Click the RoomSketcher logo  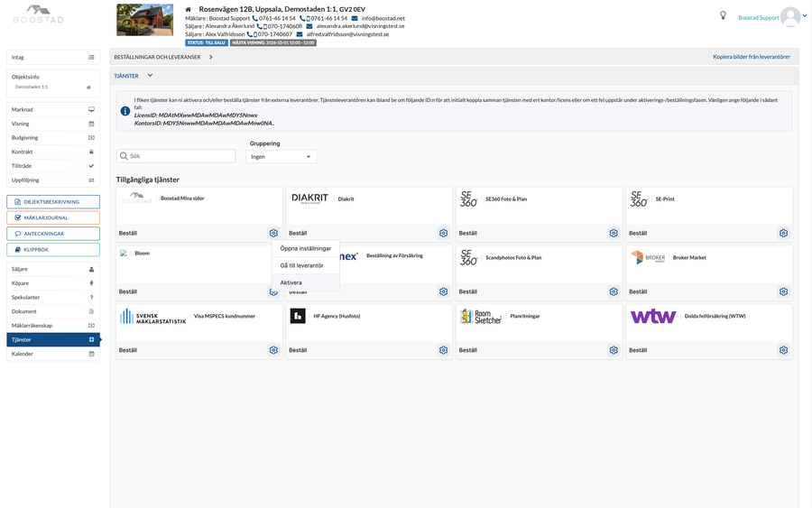tap(481, 316)
